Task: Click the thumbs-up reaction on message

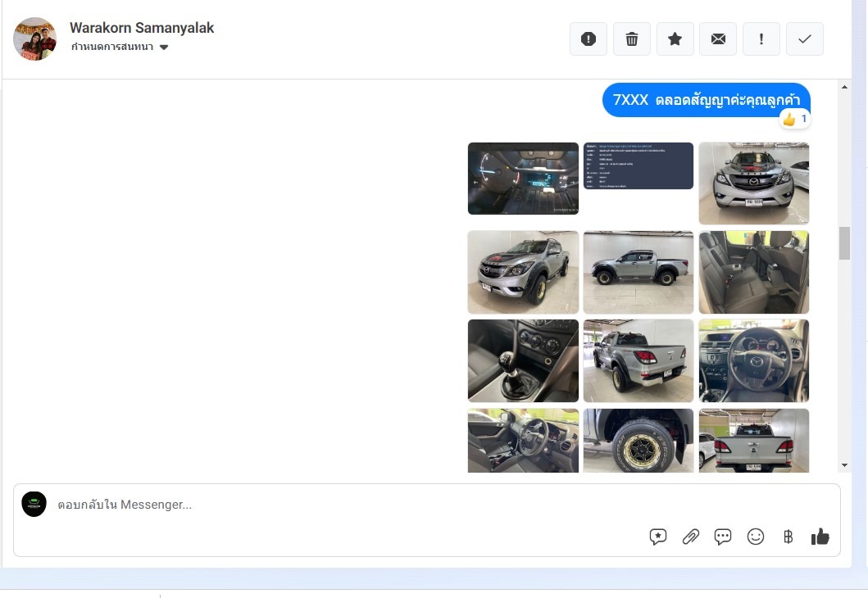Action: tap(794, 120)
